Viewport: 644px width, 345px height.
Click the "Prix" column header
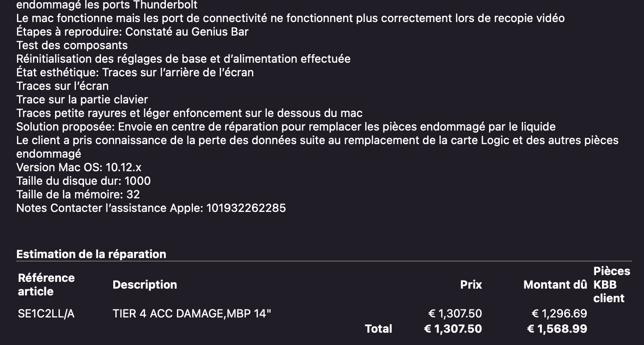[471, 285]
